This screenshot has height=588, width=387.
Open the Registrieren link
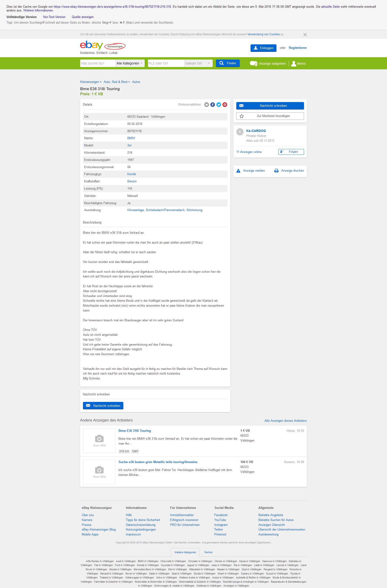pos(298,48)
